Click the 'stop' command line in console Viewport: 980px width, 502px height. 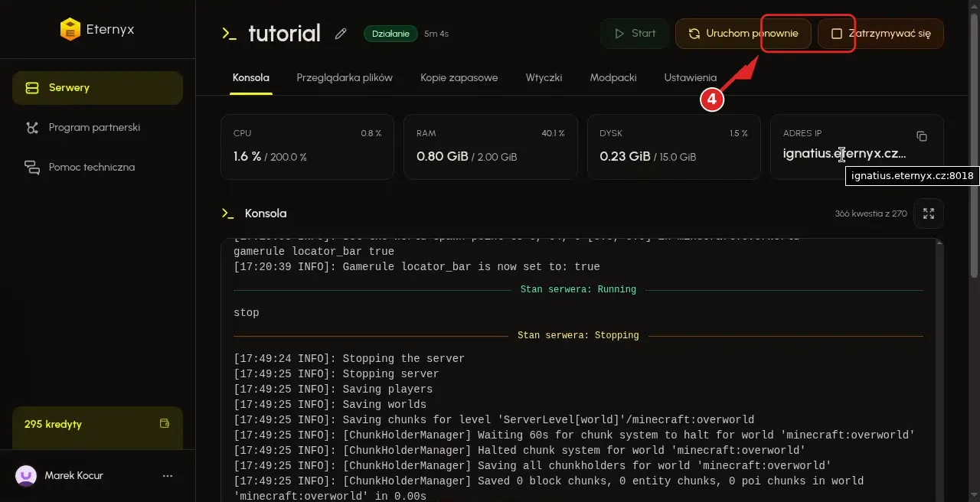coord(247,313)
